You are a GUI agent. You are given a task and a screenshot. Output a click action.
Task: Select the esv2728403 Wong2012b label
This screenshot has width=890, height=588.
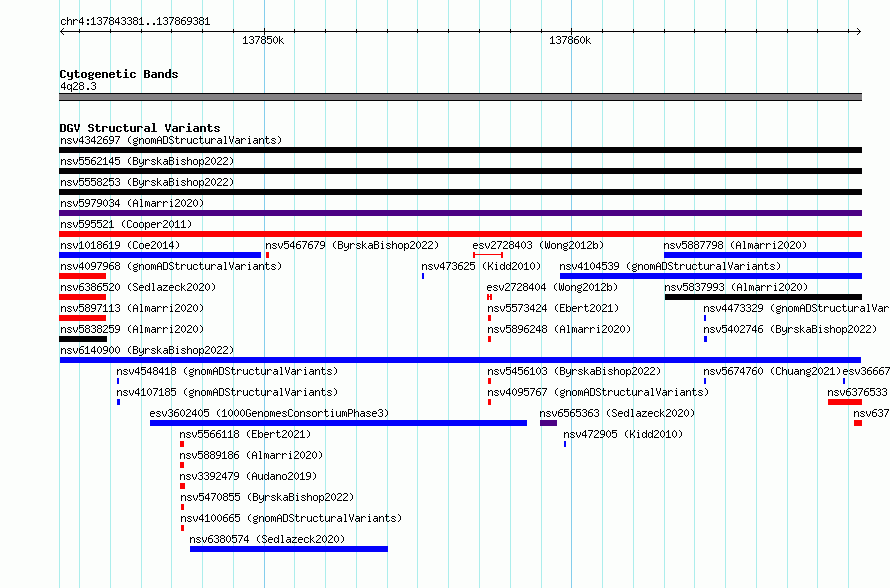point(538,245)
